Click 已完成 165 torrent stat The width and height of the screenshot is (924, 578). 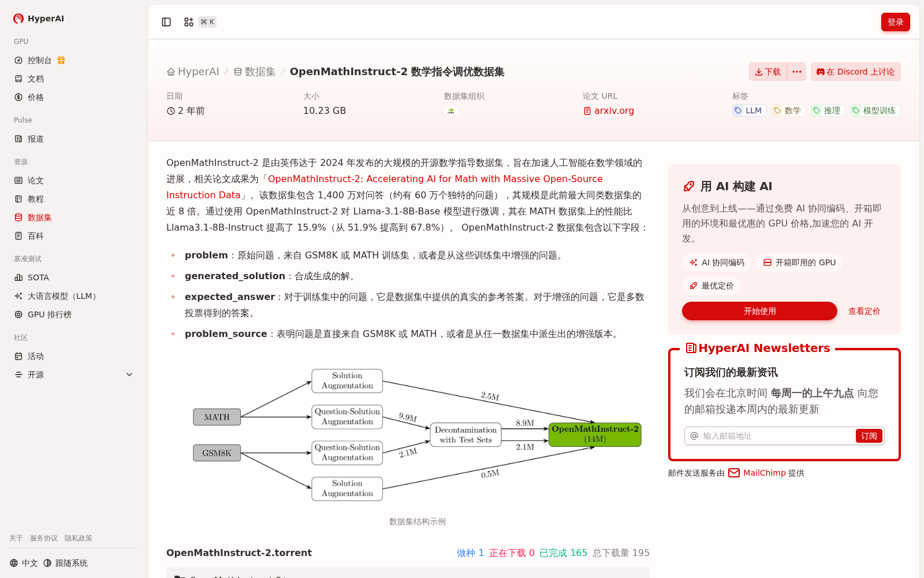tap(563, 553)
